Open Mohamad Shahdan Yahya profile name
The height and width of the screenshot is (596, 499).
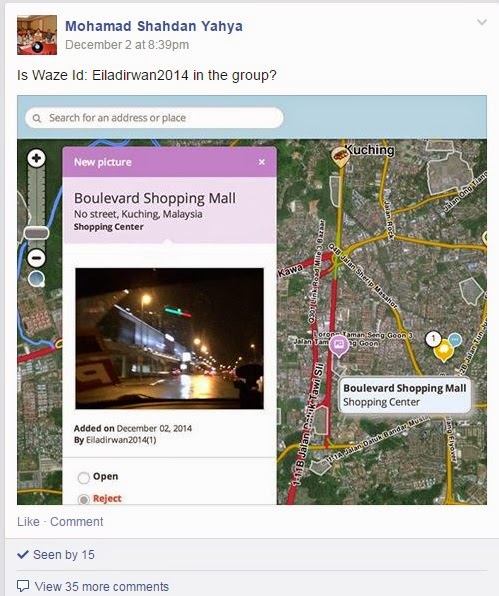(154, 26)
